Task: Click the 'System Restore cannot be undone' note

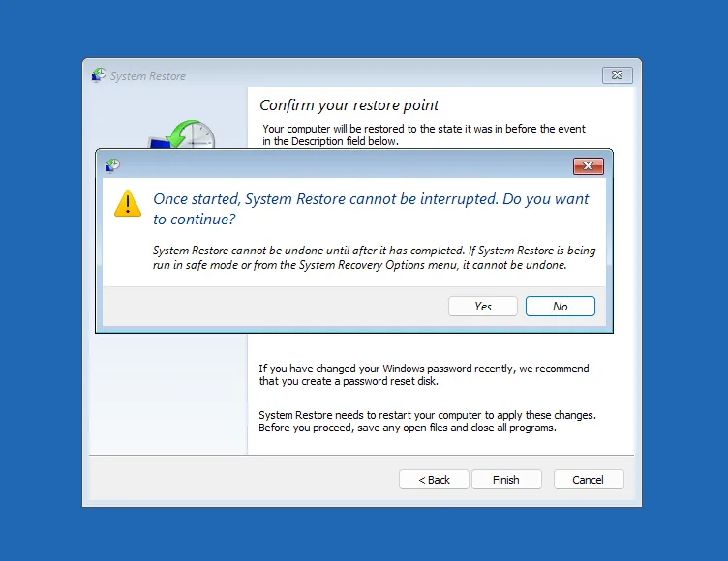Action: click(375, 257)
